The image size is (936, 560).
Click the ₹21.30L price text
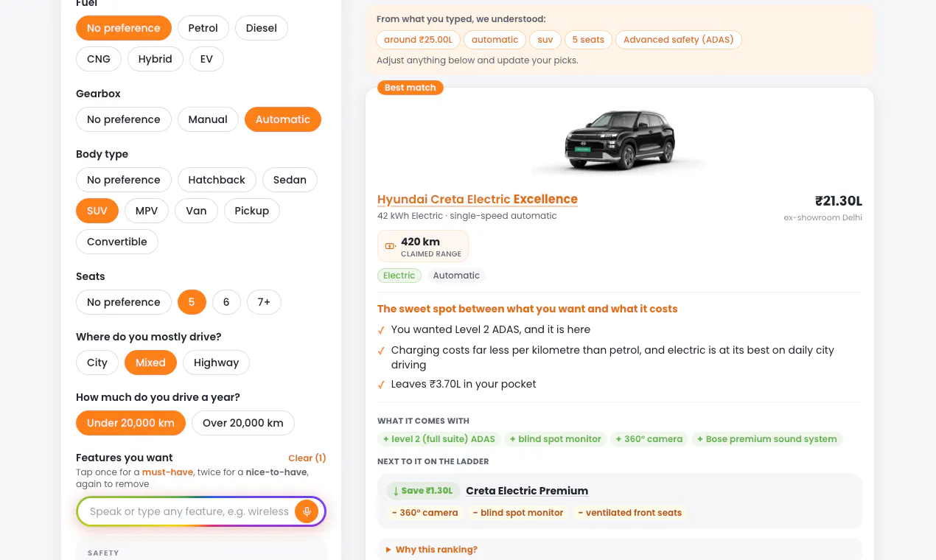pyautogui.click(x=839, y=201)
